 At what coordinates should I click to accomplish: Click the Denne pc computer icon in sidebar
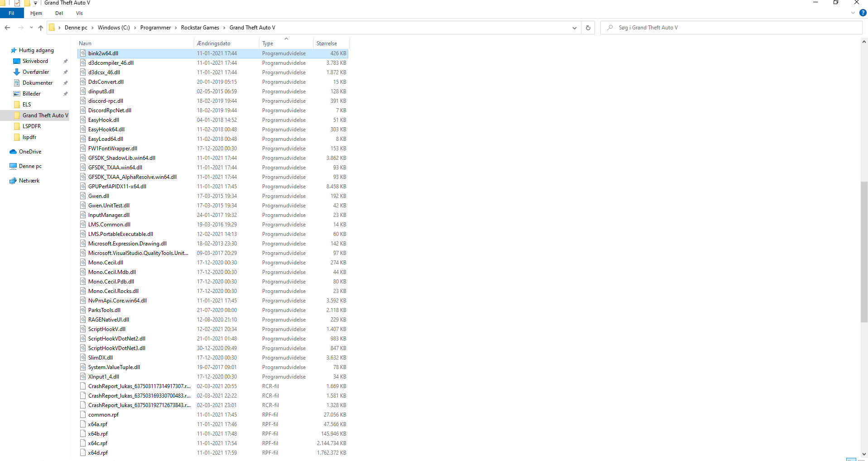pyautogui.click(x=13, y=166)
